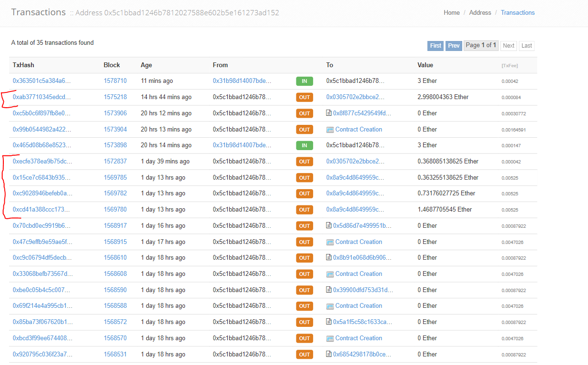Click the First pagination button
The width and height of the screenshot is (588, 365).
(x=435, y=45)
